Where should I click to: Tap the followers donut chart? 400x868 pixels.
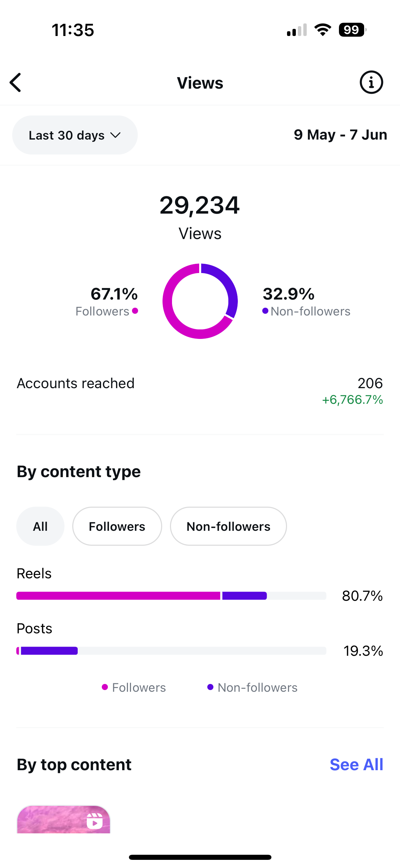(200, 301)
